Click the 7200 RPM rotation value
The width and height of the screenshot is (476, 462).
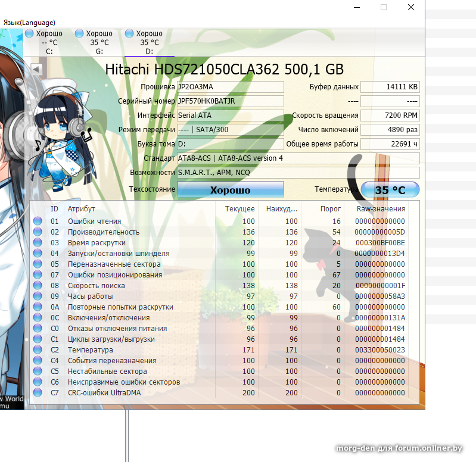pos(390,115)
